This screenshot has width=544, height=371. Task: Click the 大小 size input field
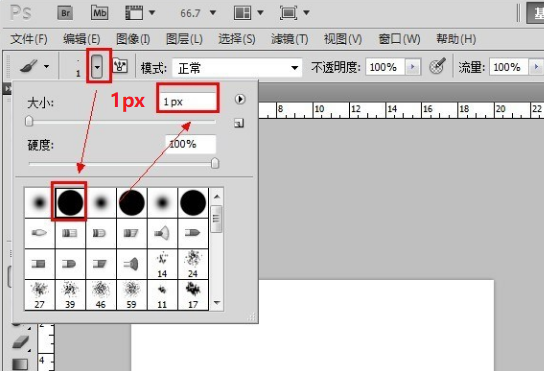pos(188,102)
